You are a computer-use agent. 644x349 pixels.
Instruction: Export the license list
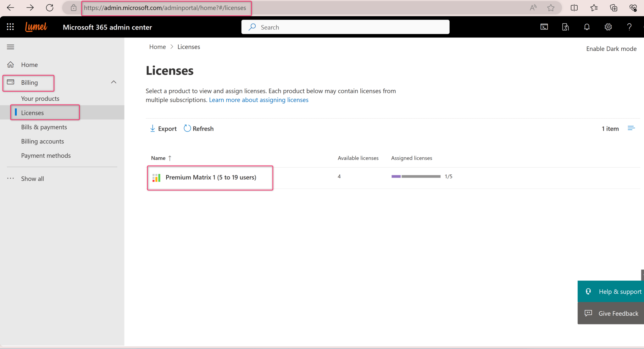(163, 128)
